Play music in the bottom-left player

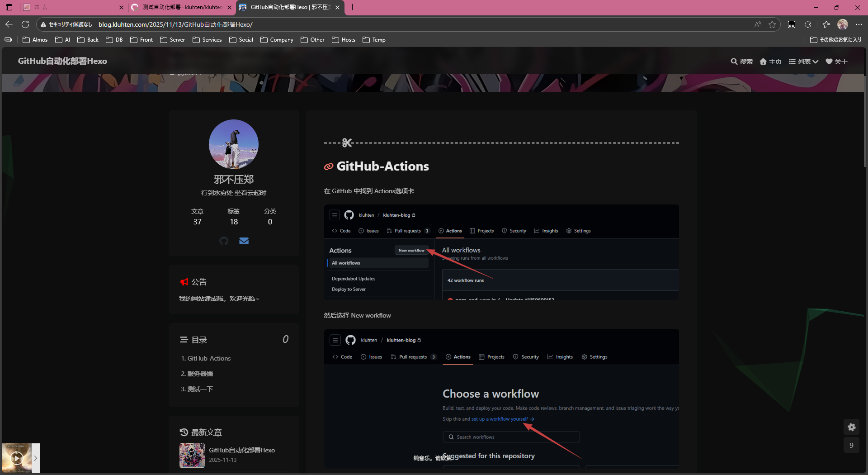pos(17,458)
